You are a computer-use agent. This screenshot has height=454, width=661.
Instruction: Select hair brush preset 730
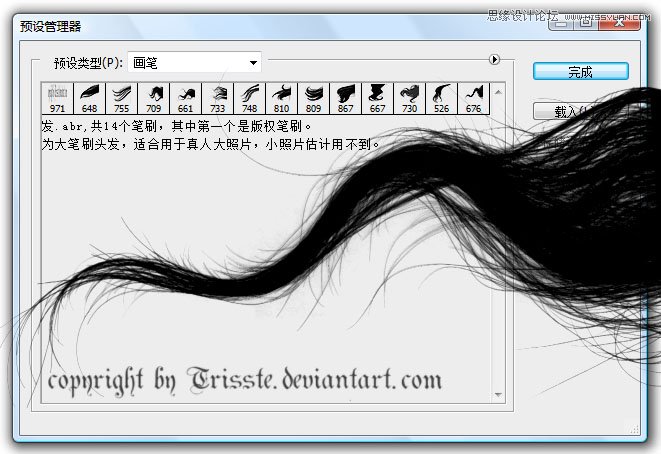pos(410,98)
